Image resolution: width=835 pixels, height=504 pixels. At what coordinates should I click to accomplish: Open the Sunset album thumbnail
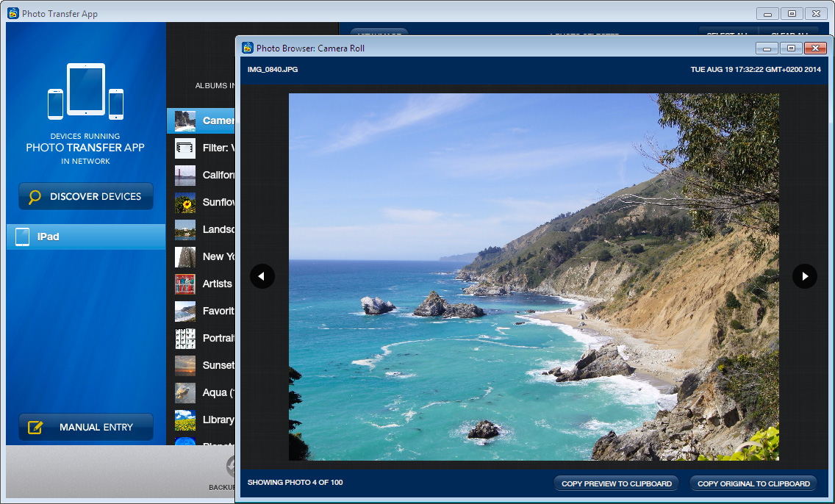184,365
